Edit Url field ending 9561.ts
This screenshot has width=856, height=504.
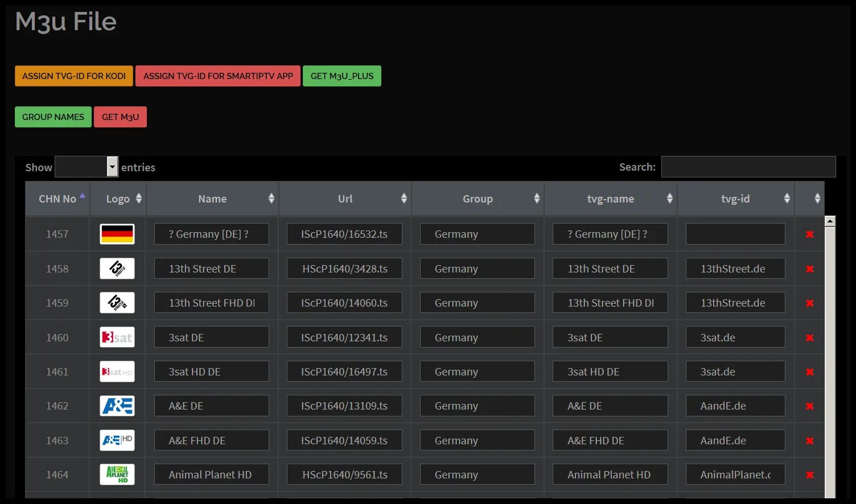[344, 474]
